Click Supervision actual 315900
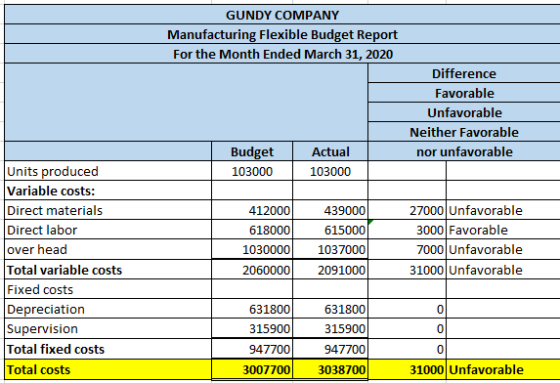560x383 pixels. pyautogui.click(x=330, y=329)
